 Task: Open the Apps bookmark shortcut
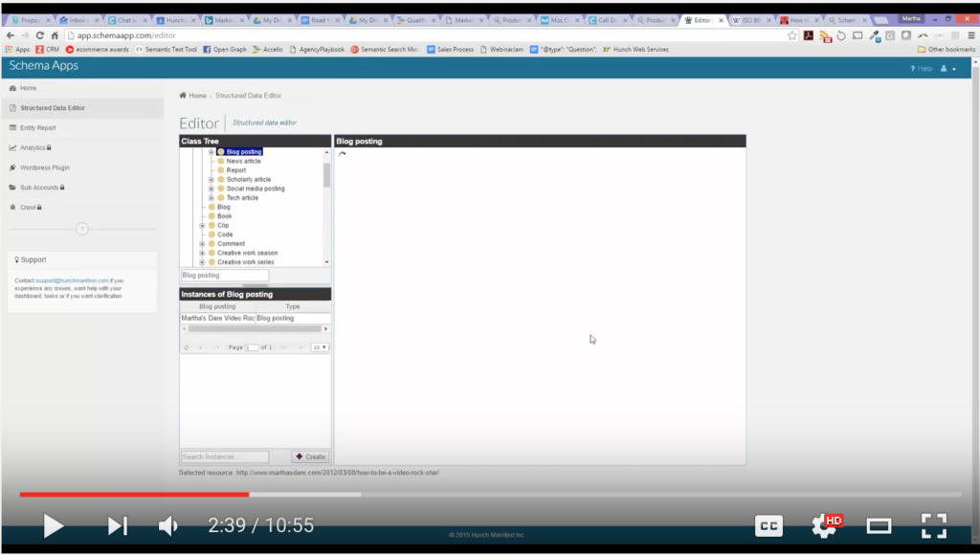coord(17,50)
